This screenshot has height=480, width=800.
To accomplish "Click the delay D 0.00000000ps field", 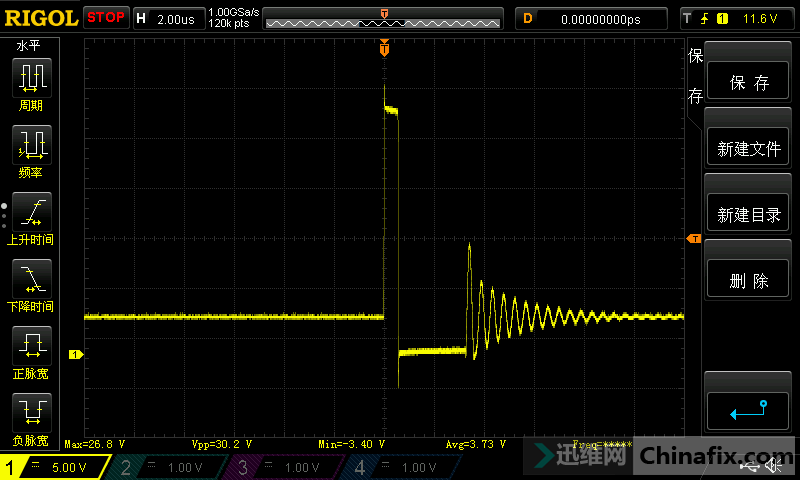I will coord(590,18).
